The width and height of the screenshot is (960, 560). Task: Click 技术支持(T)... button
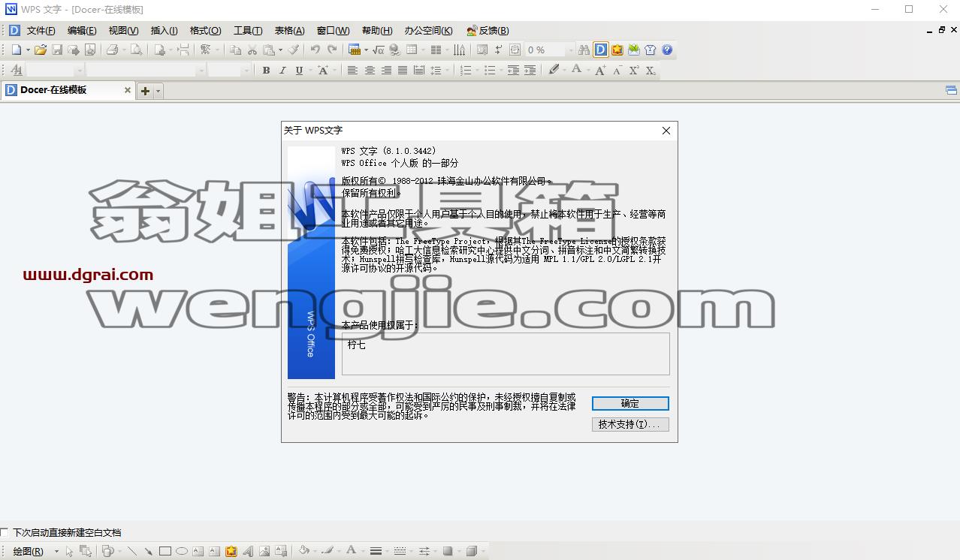630,424
